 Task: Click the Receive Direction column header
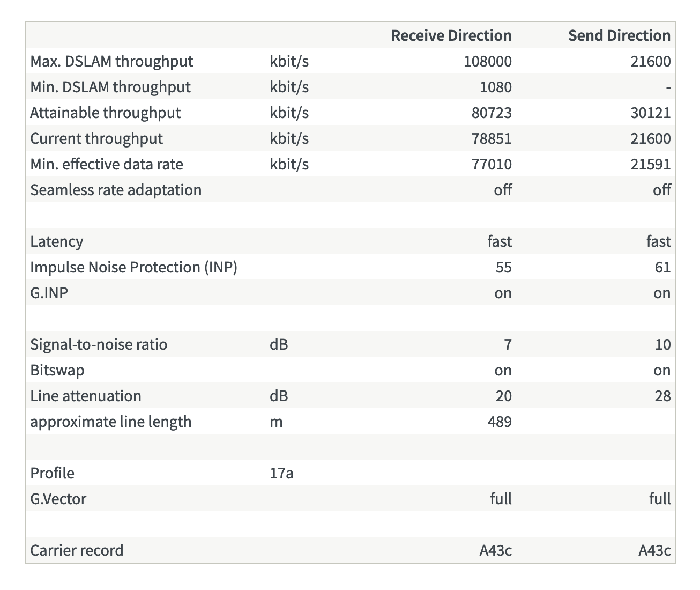tap(451, 35)
